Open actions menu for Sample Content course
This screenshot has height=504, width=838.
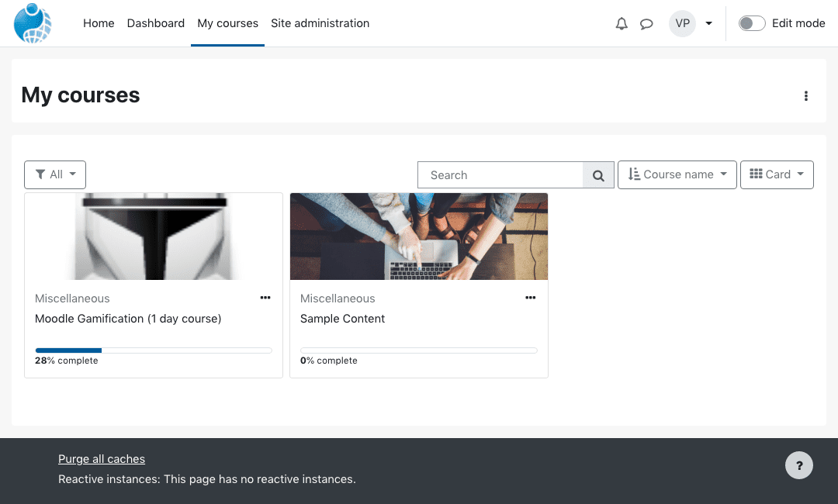530,298
